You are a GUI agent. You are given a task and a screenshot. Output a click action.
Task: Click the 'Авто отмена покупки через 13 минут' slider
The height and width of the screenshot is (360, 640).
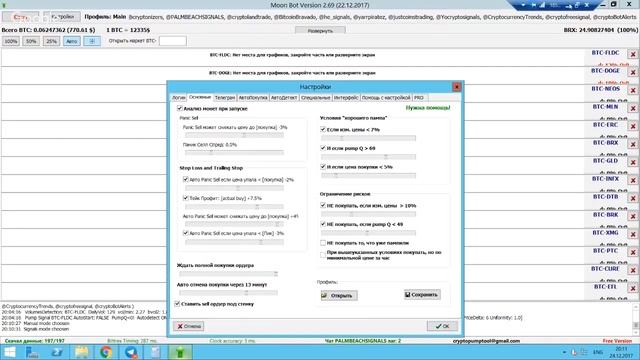[229, 293]
